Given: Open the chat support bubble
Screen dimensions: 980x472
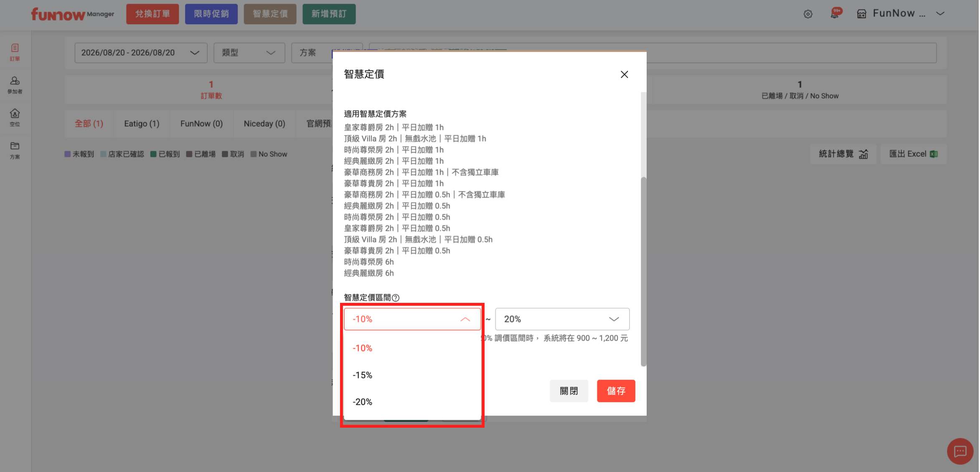Looking at the screenshot, I should (960, 451).
